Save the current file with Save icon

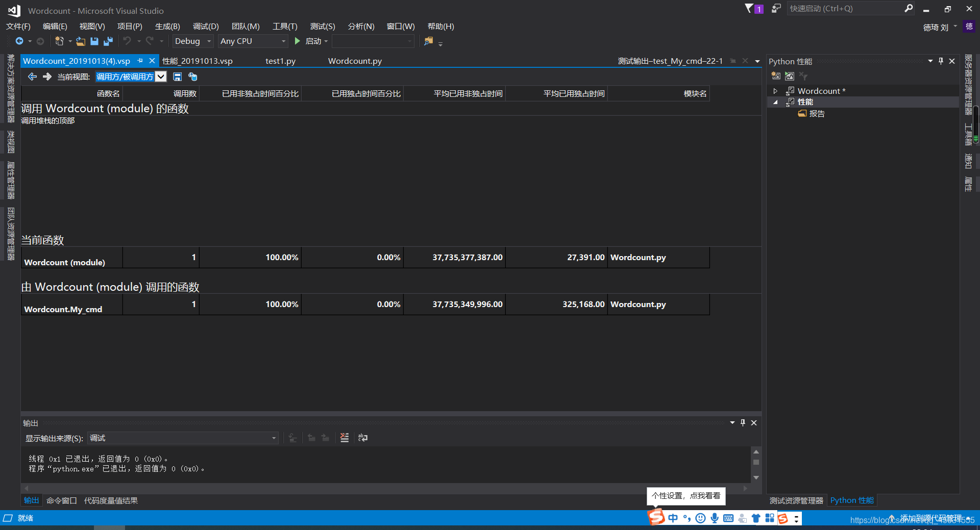click(94, 41)
